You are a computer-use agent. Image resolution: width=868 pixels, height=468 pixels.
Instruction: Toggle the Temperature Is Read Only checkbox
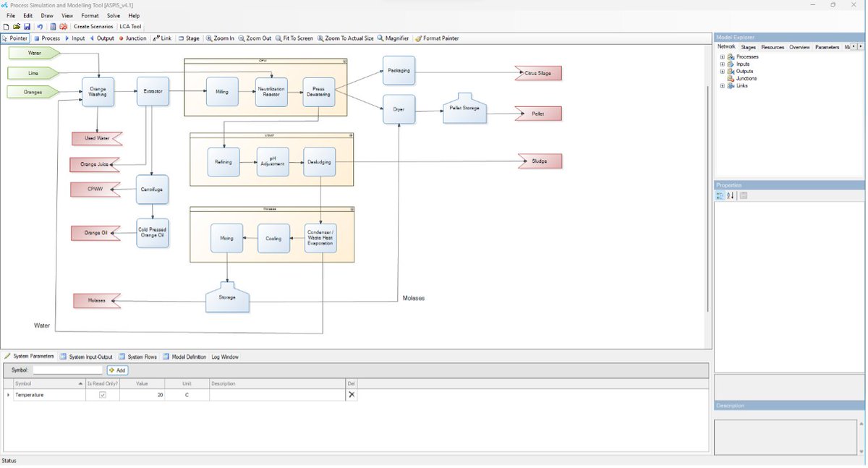[102, 395]
